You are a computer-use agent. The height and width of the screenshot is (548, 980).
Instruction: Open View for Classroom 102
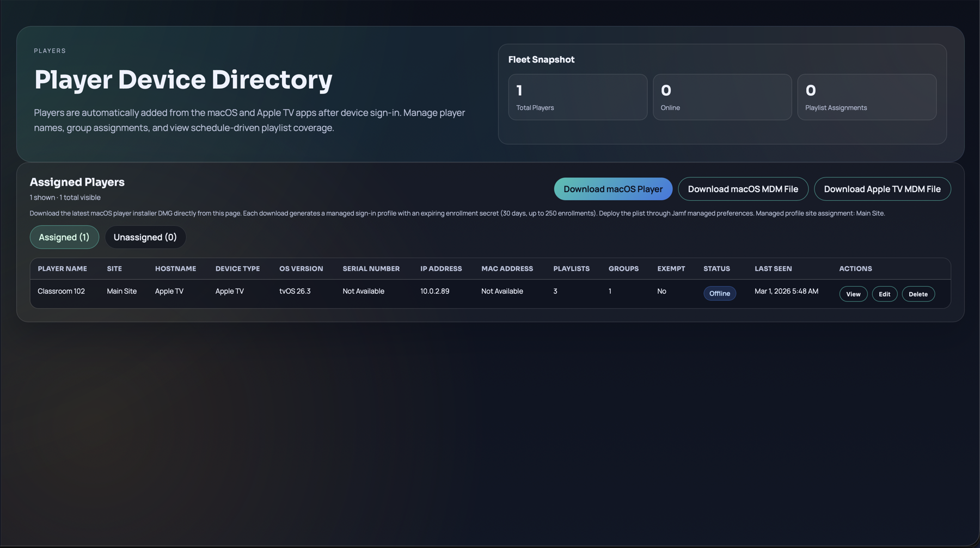(853, 294)
